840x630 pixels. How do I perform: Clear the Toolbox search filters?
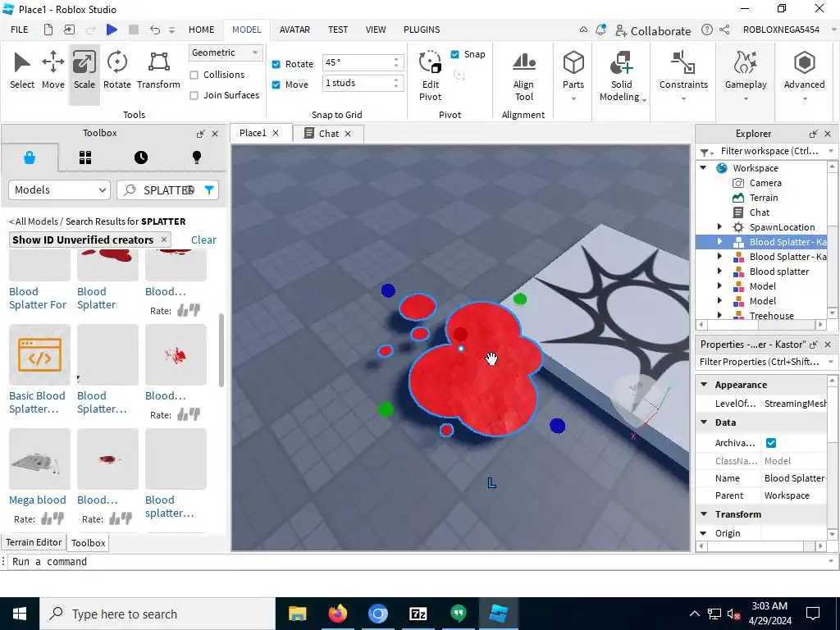[x=203, y=240]
